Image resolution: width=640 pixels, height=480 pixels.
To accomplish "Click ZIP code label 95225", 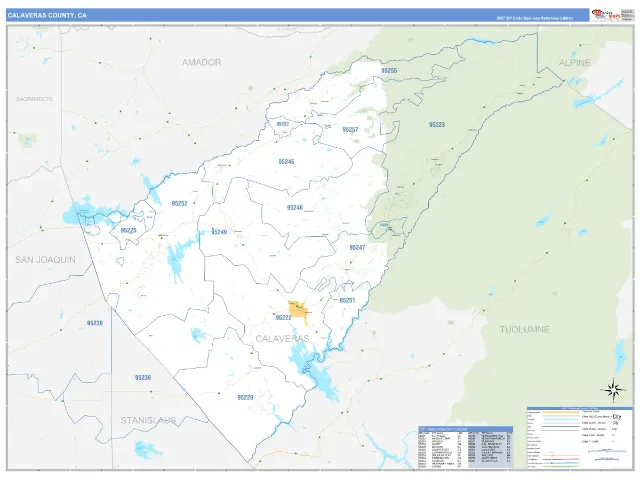I will pos(128,231).
